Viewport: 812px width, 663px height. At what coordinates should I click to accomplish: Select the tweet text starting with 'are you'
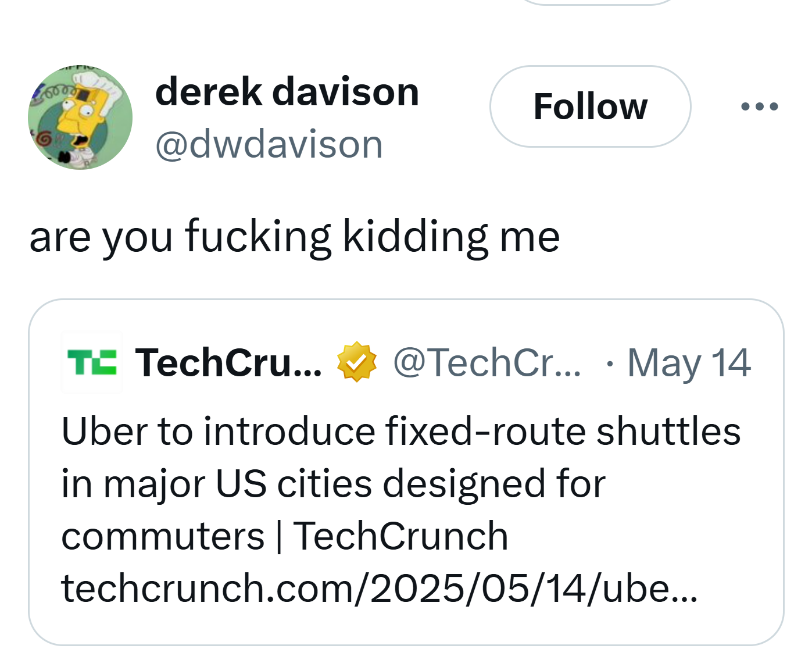pyautogui.click(x=295, y=237)
